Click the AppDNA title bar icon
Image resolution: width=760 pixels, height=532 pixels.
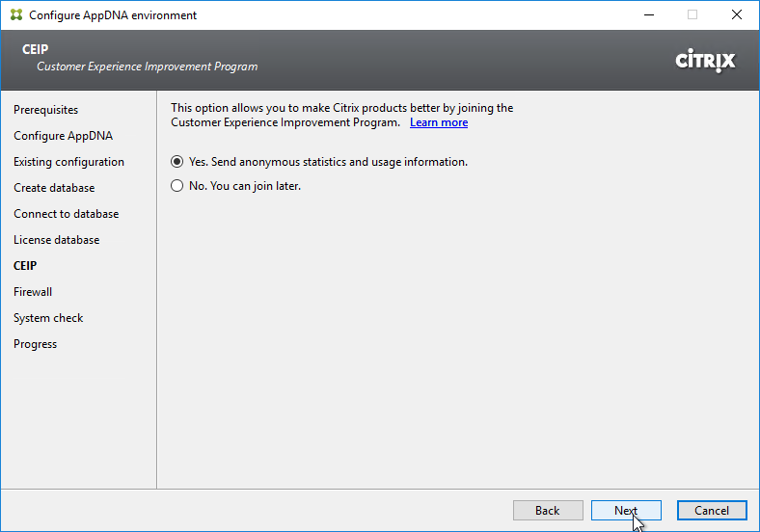click(16, 15)
